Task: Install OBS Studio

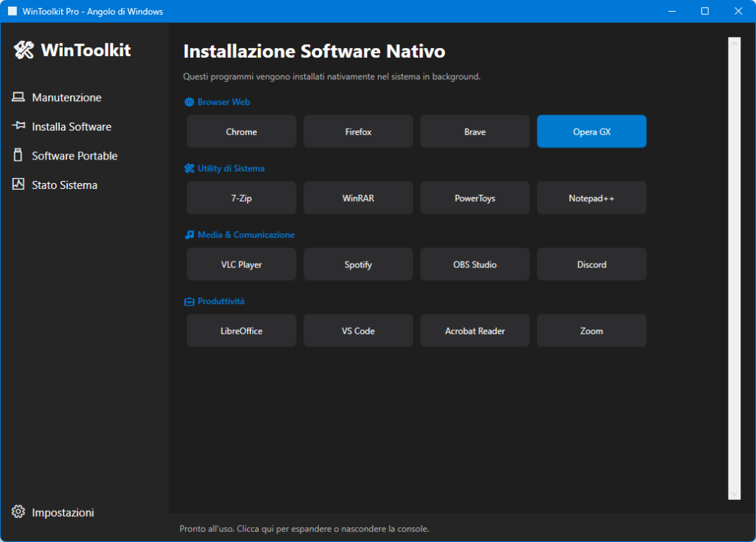Action: pyautogui.click(x=475, y=264)
